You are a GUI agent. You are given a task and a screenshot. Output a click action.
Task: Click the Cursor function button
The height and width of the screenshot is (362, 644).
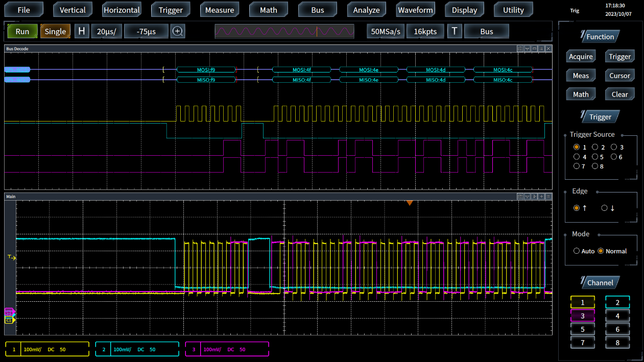pos(619,76)
